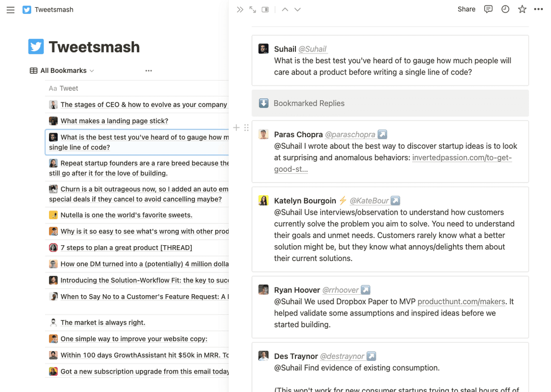Add a new block with the plus icon

click(x=236, y=127)
